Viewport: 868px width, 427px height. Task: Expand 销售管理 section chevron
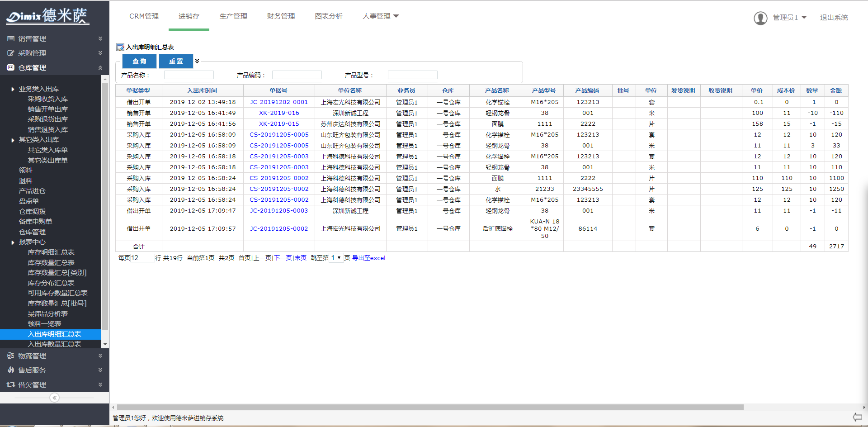[100, 39]
